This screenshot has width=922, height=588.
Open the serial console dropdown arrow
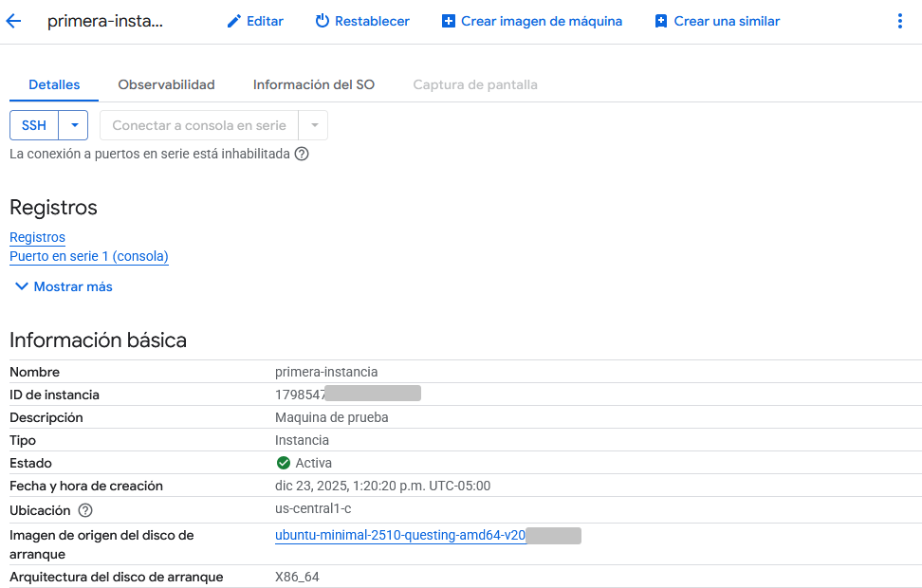pyautogui.click(x=314, y=125)
